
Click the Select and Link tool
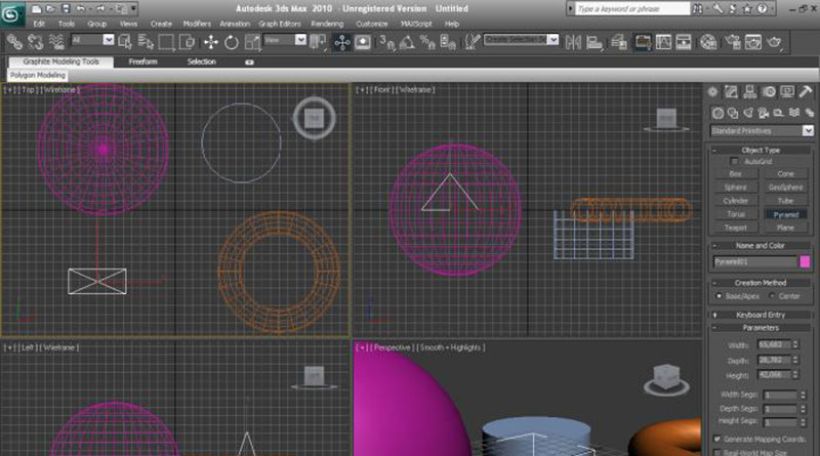click(15, 42)
